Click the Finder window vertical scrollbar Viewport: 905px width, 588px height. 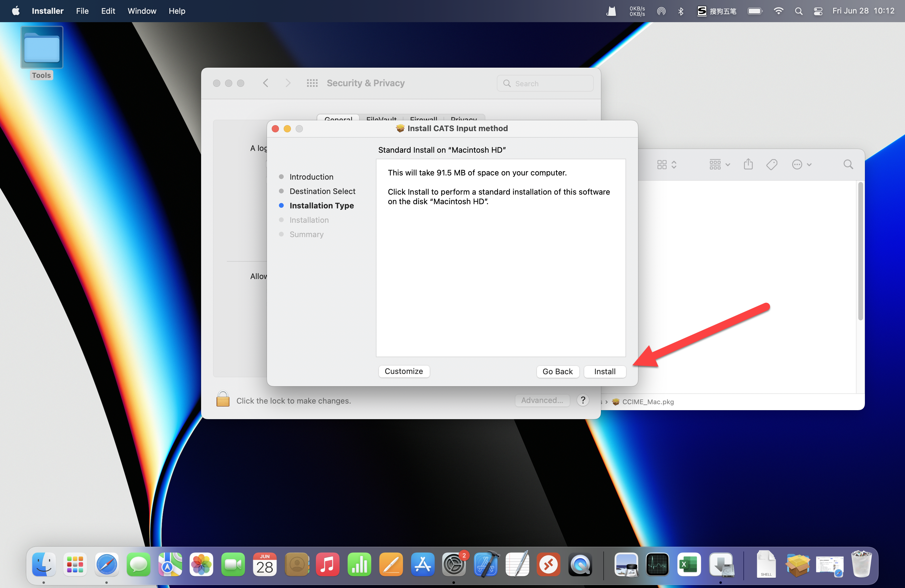coord(860,251)
